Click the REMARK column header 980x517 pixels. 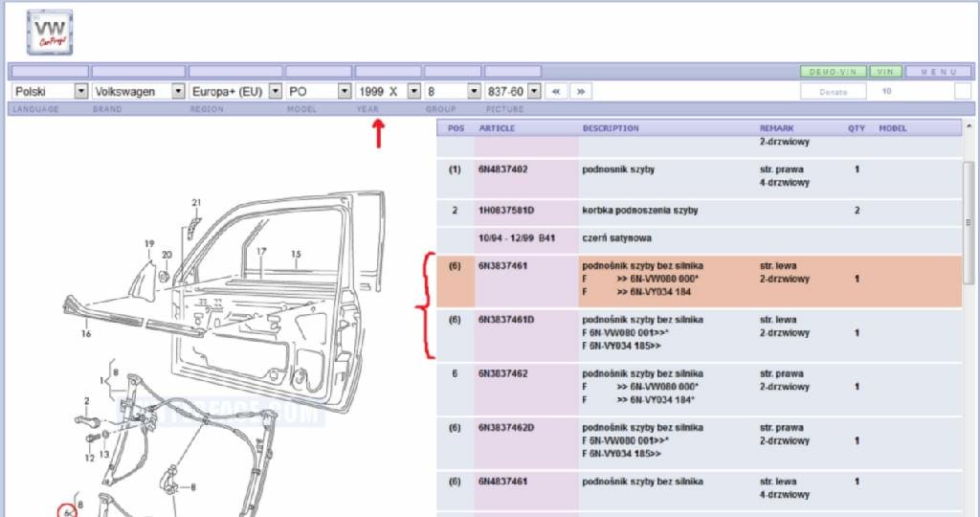point(777,128)
